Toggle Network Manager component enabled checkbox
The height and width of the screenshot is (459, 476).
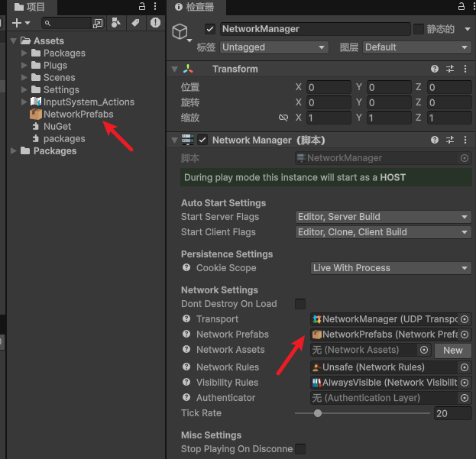coord(202,141)
